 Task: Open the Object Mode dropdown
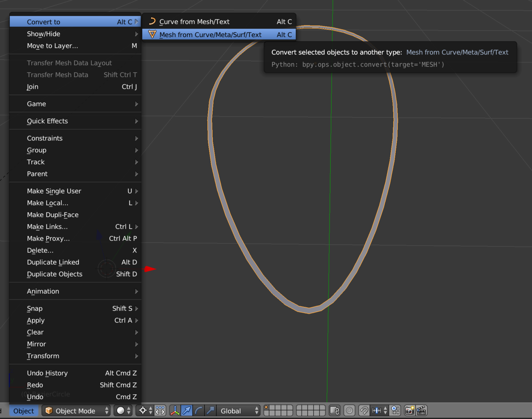pyautogui.click(x=76, y=411)
